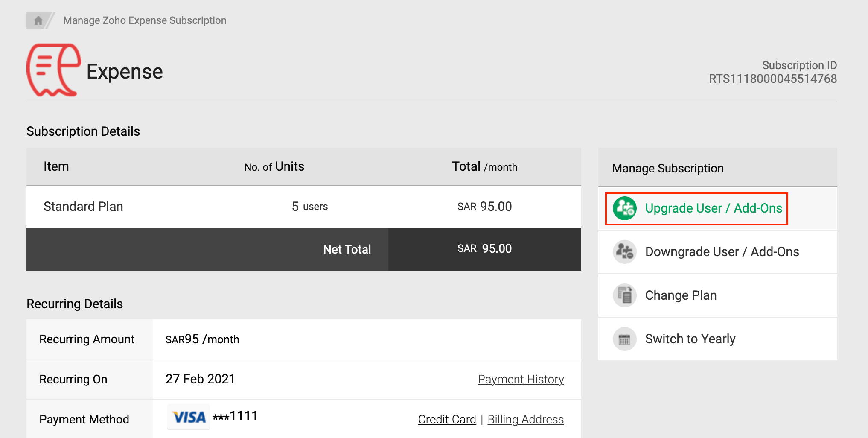Click the VISA card logo
Viewport: 868px width, 438px height.
(x=188, y=417)
